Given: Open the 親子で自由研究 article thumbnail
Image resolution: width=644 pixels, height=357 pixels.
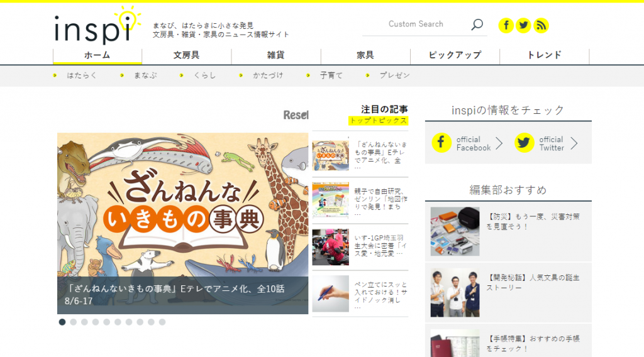Looking at the screenshot, I should pyautogui.click(x=331, y=200).
